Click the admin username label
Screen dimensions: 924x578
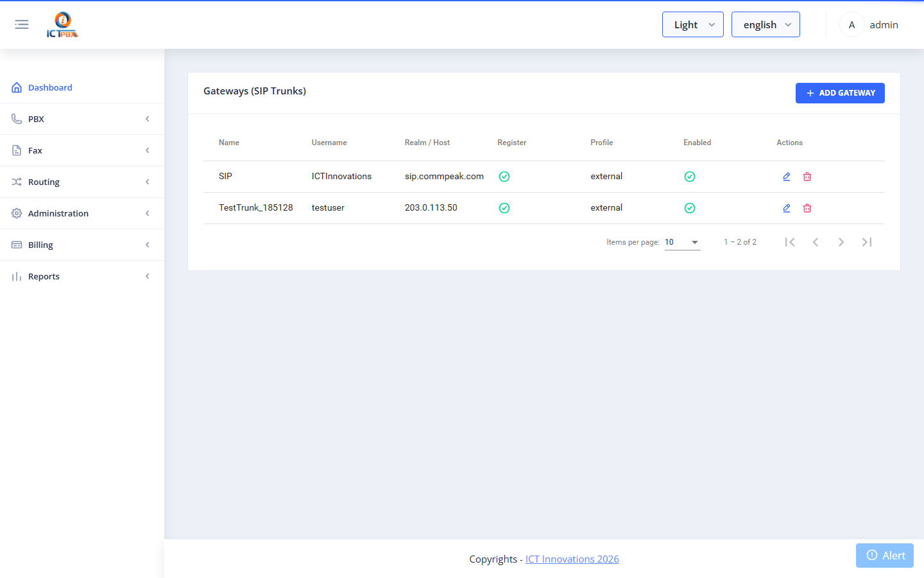pyautogui.click(x=884, y=24)
